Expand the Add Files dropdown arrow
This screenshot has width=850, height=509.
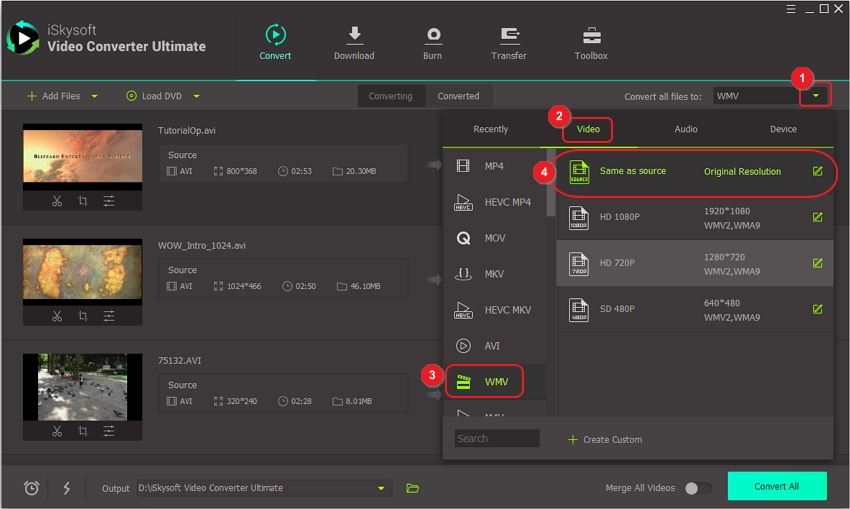coord(95,96)
